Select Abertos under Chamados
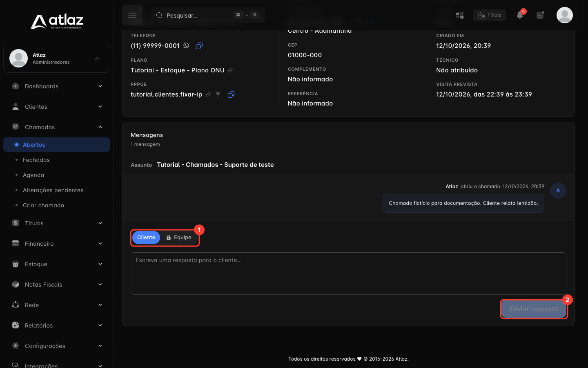The image size is (588, 368). point(57,145)
